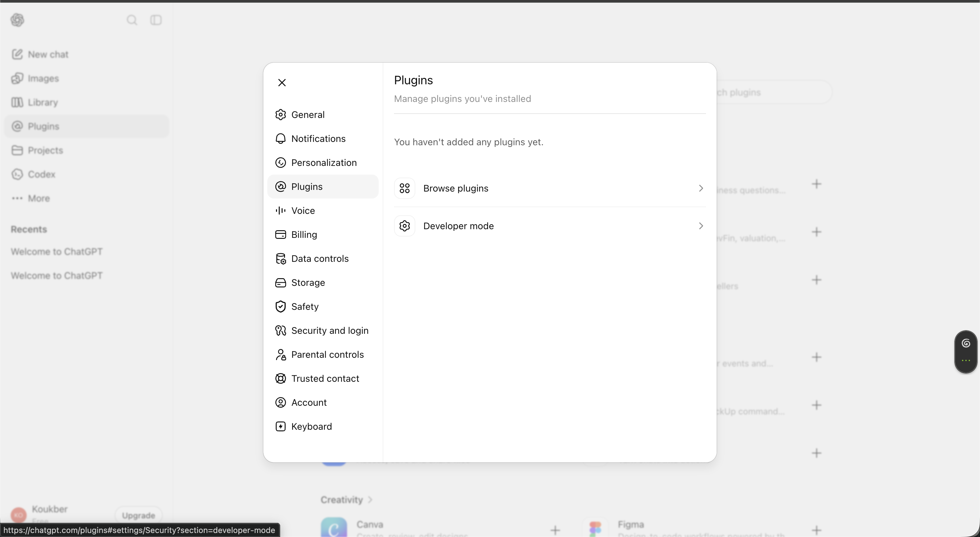Add the events plugin with plus
Viewport: 980px width, 537px height.
816,357
